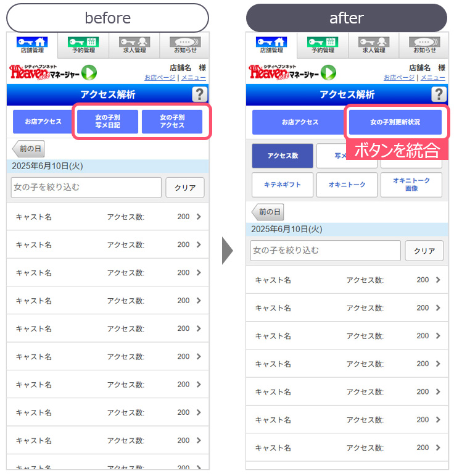Image resolution: width=454 pixels, height=476 pixels.
Task: Expand first キャスト名 row chevron in before panel
Action: (x=199, y=217)
